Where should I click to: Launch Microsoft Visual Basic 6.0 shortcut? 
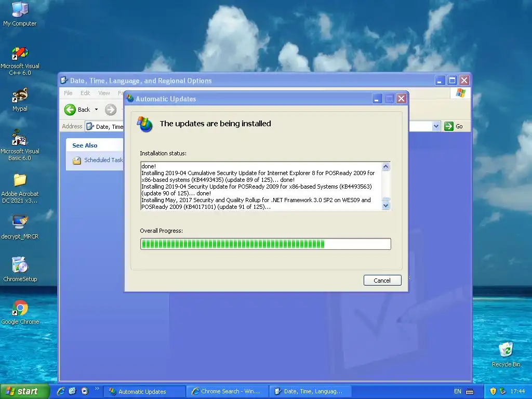20,145
